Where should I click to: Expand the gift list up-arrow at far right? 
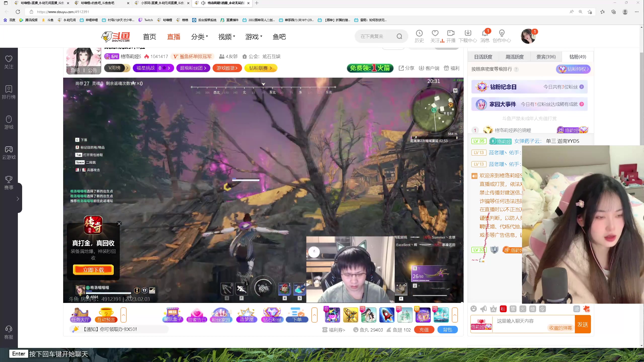455,315
